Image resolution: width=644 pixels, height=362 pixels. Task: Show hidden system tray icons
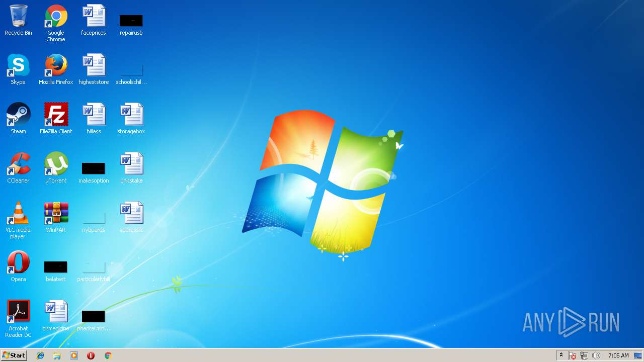tap(561, 355)
